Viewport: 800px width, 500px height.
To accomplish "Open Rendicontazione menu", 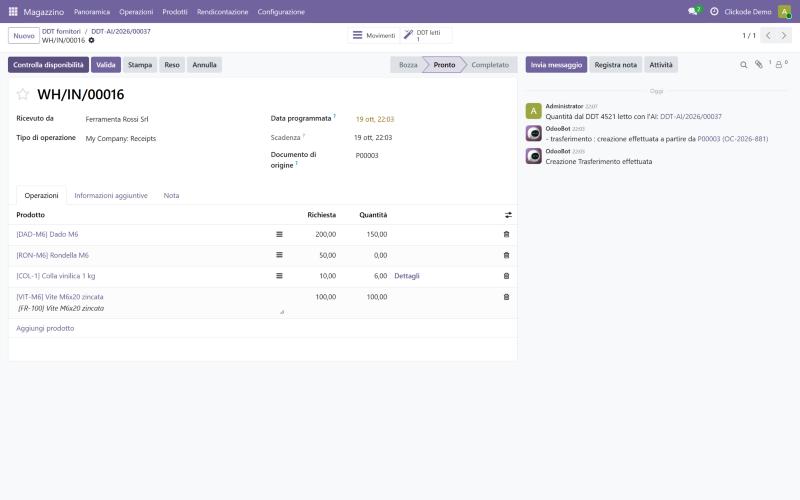I will click(x=222, y=11).
